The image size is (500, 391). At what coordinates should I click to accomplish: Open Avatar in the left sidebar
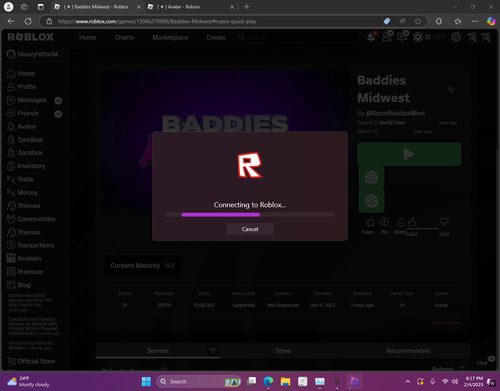pos(22,127)
